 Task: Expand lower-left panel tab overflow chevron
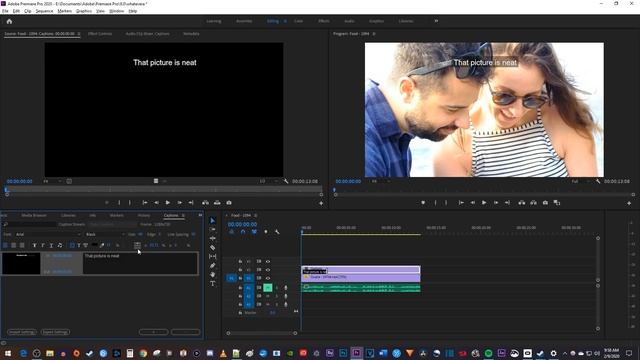pyautogui.click(x=200, y=215)
